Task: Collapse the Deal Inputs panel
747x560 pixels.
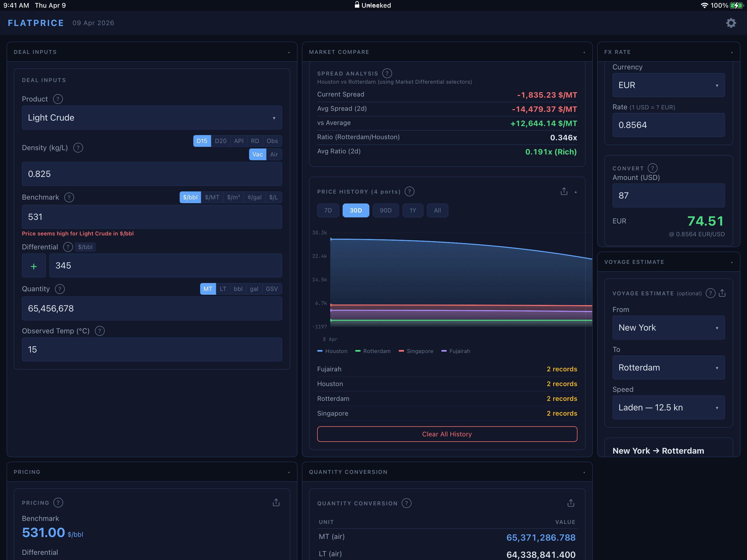Action: [289, 52]
